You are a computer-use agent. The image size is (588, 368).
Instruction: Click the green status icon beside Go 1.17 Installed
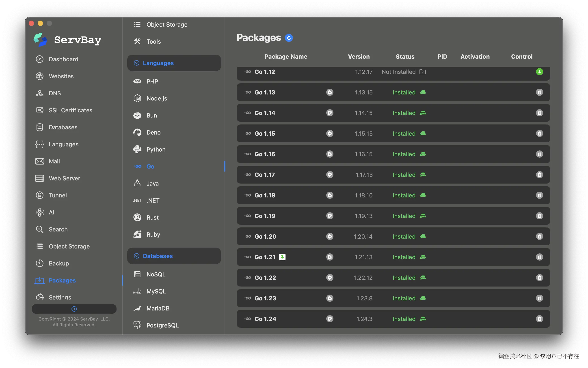click(x=423, y=175)
